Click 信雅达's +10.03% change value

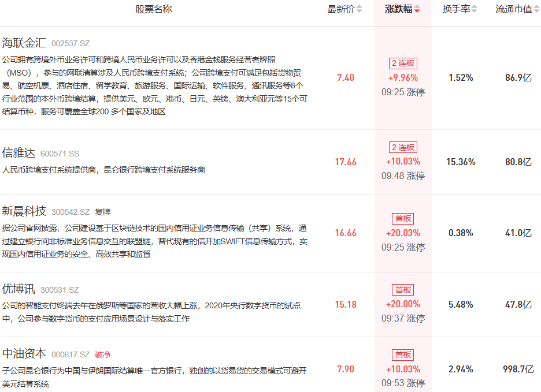(x=403, y=162)
